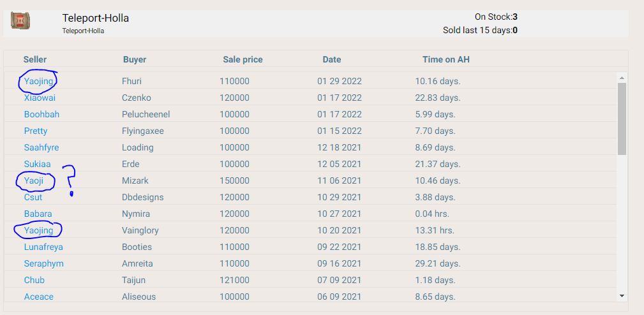Open seller Babara's link
Viewport: 644px width, 315px height.
[x=38, y=214]
